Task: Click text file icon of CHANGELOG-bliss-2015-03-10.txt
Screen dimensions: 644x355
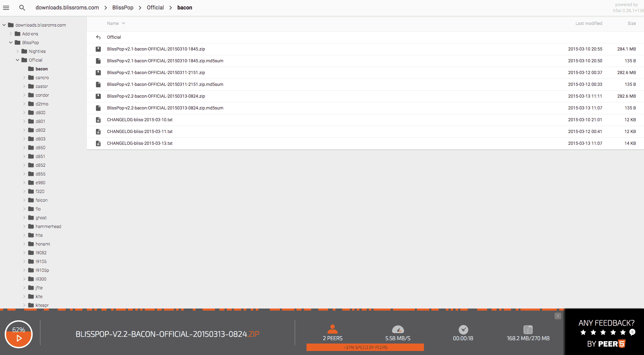Action: 98,120
